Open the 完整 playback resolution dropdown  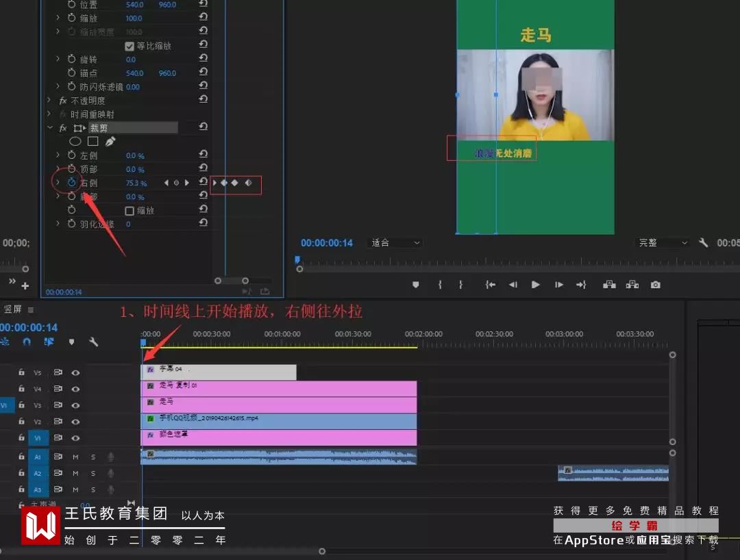pos(662,243)
